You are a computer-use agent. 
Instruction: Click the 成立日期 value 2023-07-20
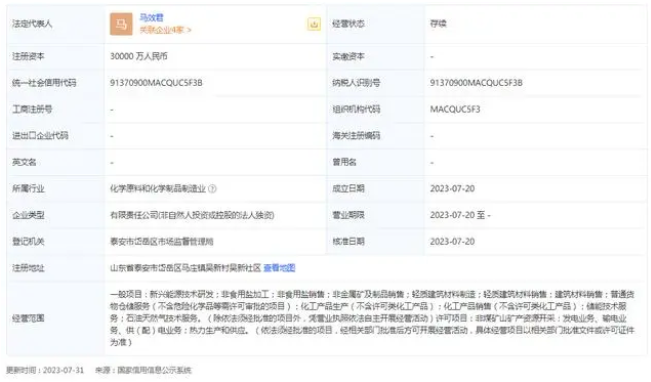click(452, 189)
